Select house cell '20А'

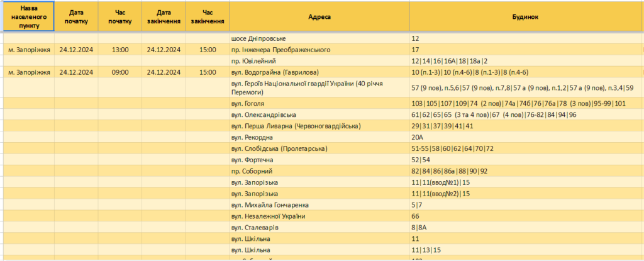click(526, 137)
